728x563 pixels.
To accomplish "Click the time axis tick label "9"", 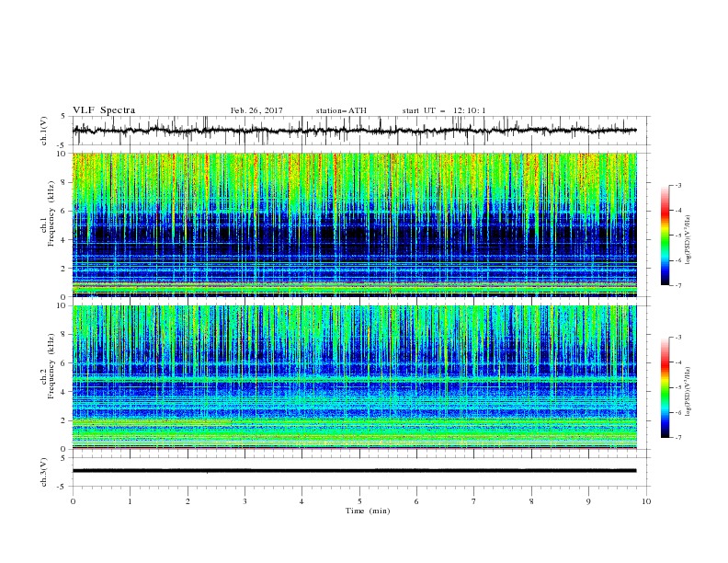I will pyautogui.click(x=588, y=501).
